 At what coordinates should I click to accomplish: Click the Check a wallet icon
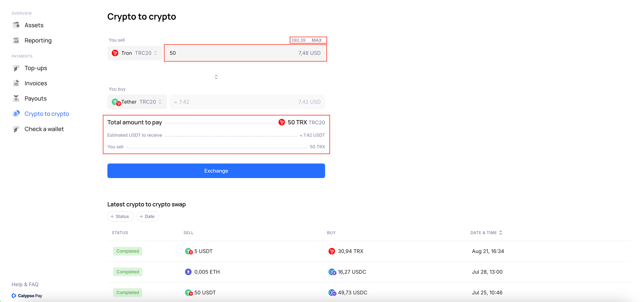(x=16, y=129)
